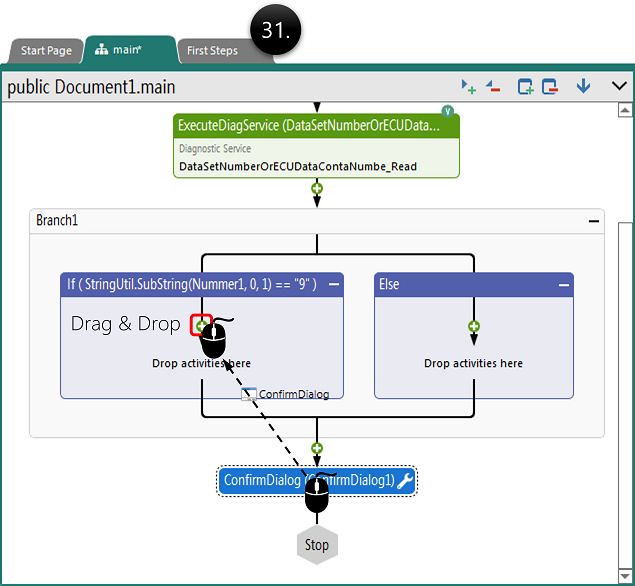Open the chevron dropdown in header toolbar
This screenshot has width=635, height=586.
click(618, 87)
